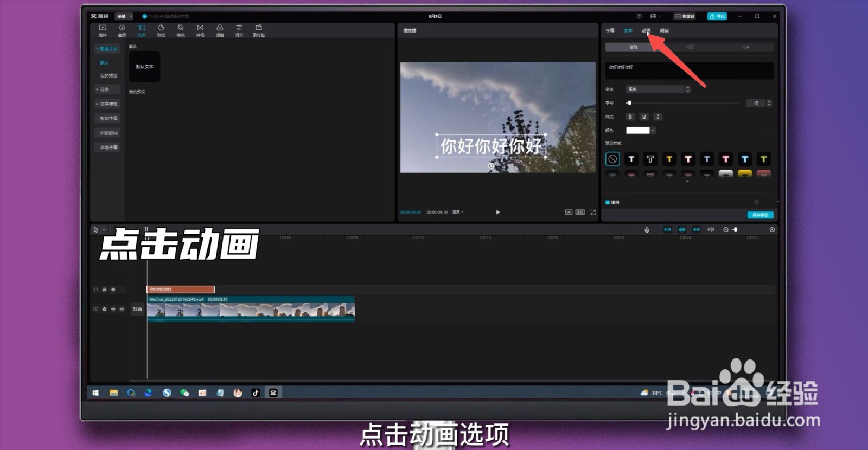
Task: Toggle visibility eye of the text track
Action: coord(113,290)
